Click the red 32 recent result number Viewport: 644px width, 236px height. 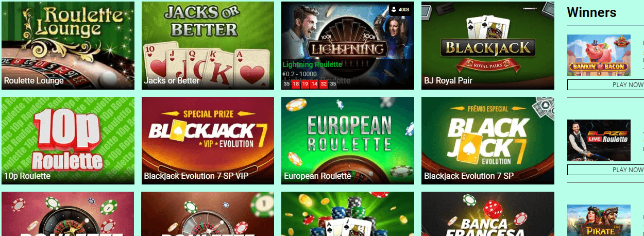(x=324, y=84)
